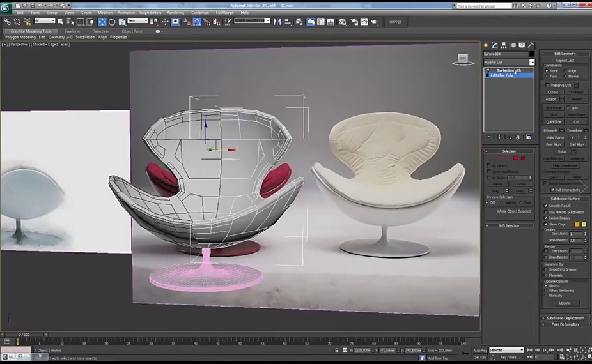
Task: Toggle Angle Snap in toolbar
Action: (197, 22)
